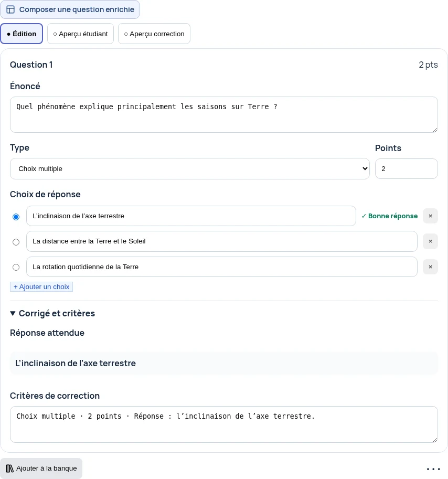
Task: Click the 2 pts score label
Action: tap(428, 65)
